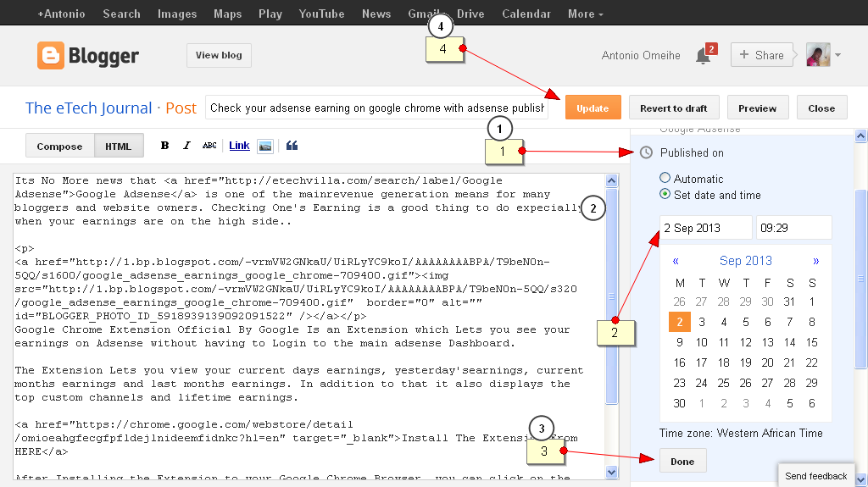Click inside the HTML post body editor
This screenshot has width=868, height=487.
309,327
